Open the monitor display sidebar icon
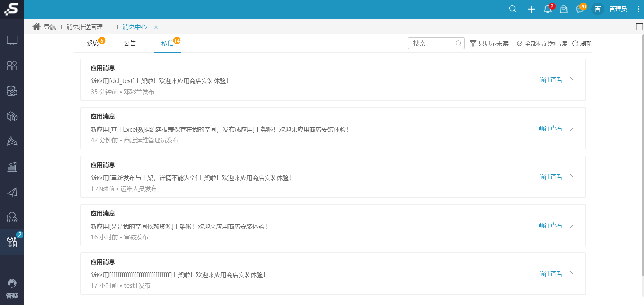Screen dimensions: 644x305 [12, 41]
